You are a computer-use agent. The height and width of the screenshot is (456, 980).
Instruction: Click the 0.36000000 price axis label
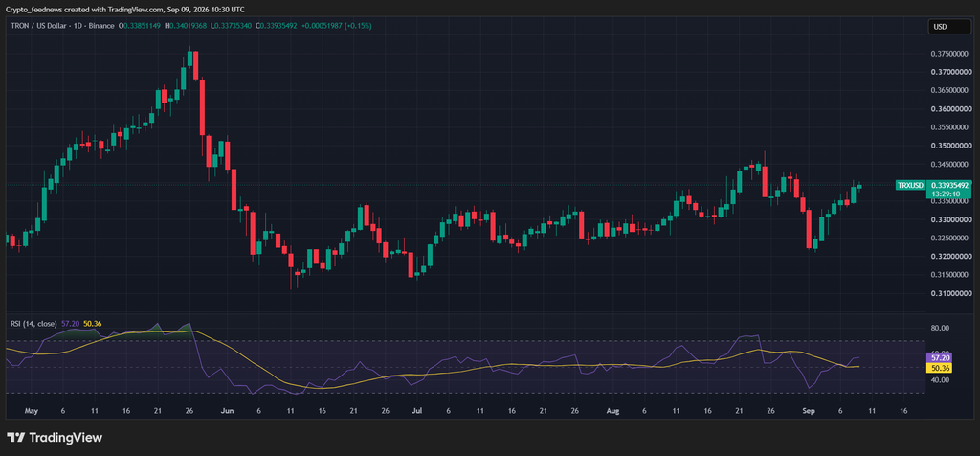(x=951, y=109)
